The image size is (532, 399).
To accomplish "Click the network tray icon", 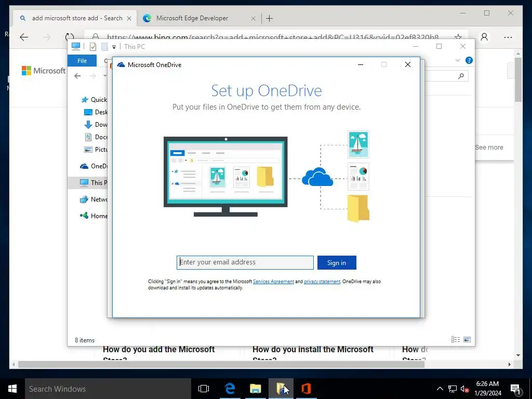I will pos(453,389).
